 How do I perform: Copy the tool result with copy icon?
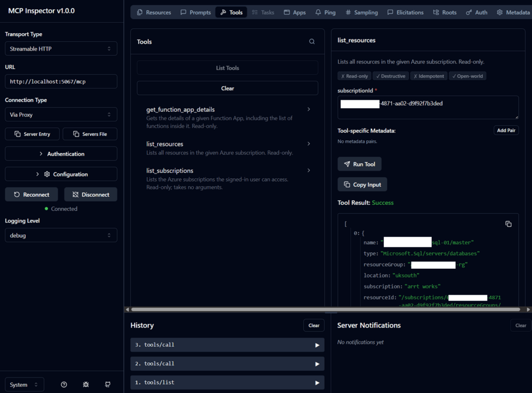(508, 224)
